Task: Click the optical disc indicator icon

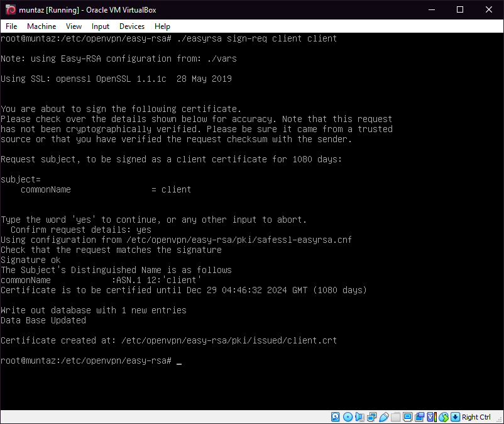Action: pos(348,417)
